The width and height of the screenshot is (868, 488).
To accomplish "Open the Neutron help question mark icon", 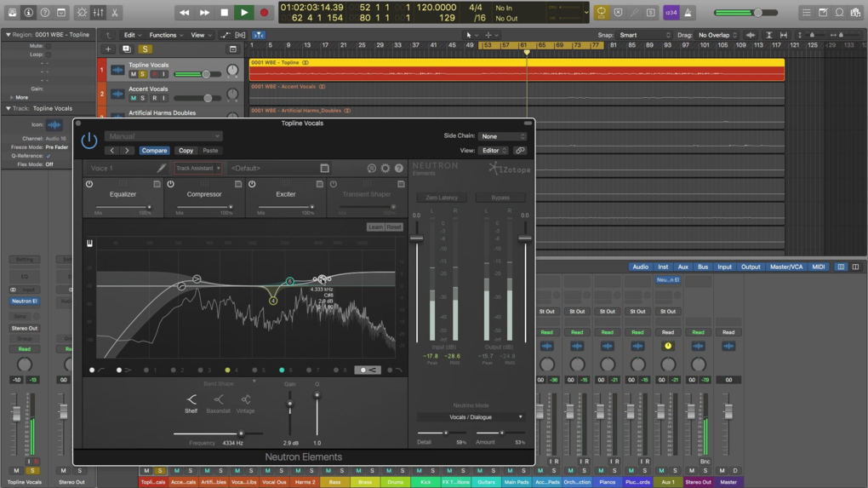I will (399, 169).
